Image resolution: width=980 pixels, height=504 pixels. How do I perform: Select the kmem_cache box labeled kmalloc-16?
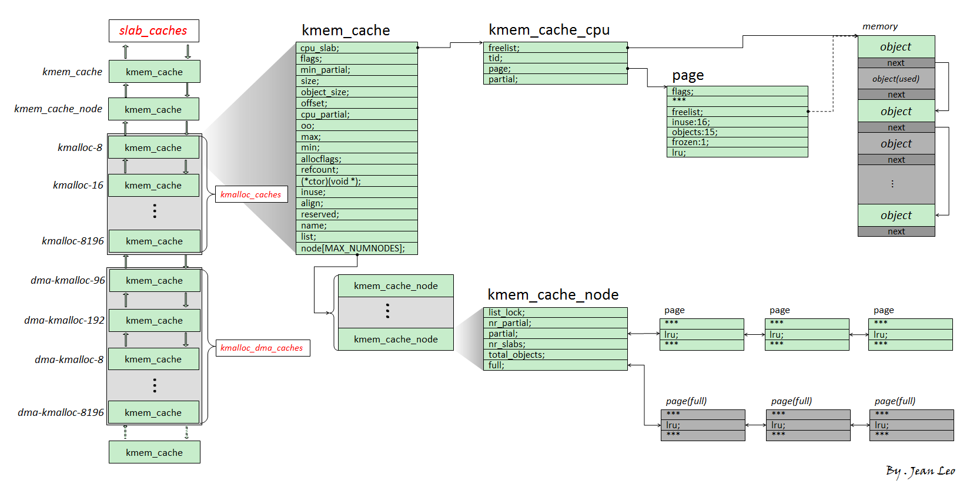tap(153, 186)
